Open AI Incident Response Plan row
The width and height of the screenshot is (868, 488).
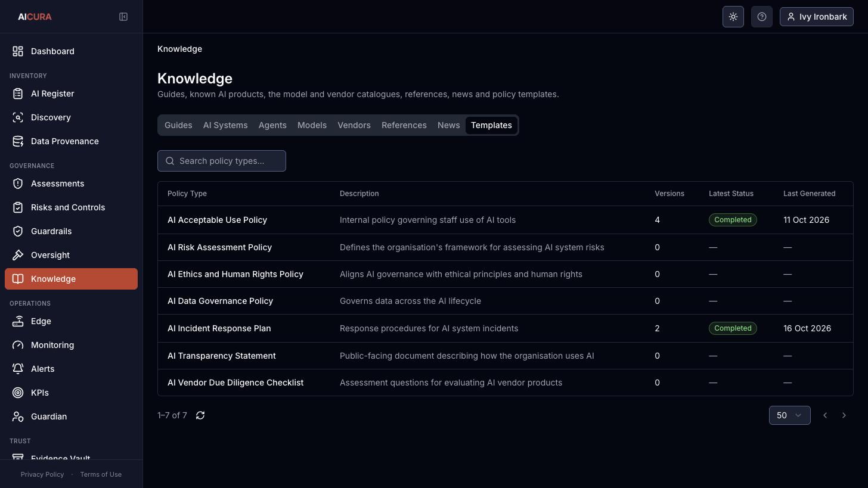506,328
